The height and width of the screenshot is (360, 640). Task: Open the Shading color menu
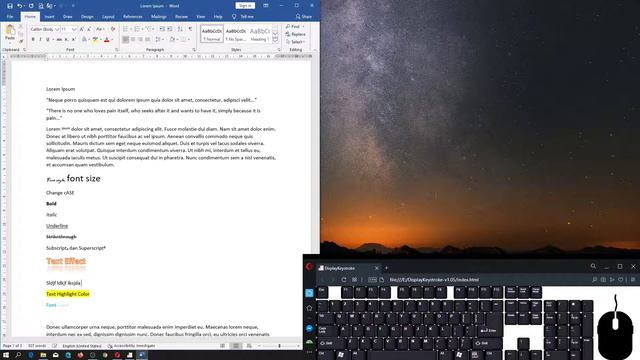pyautogui.click(x=177, y=40)
